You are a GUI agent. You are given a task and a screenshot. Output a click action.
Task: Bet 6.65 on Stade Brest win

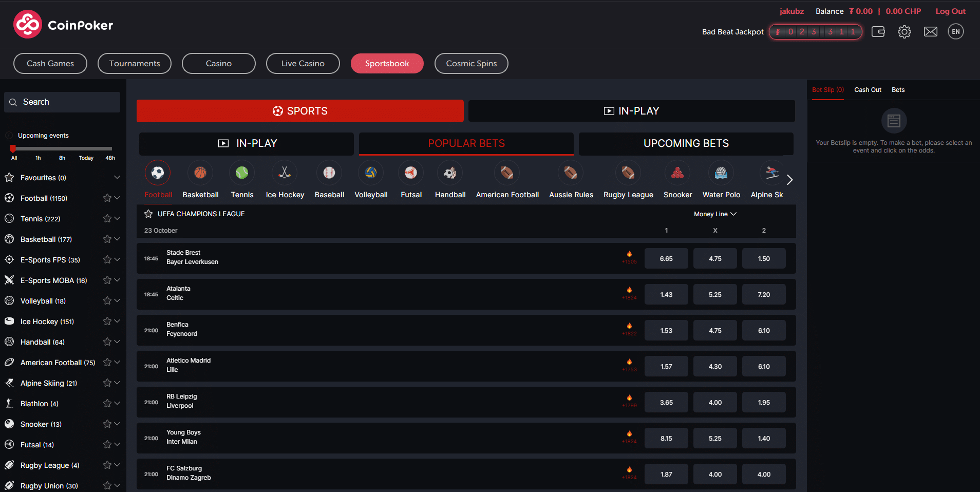click(666, 258)
